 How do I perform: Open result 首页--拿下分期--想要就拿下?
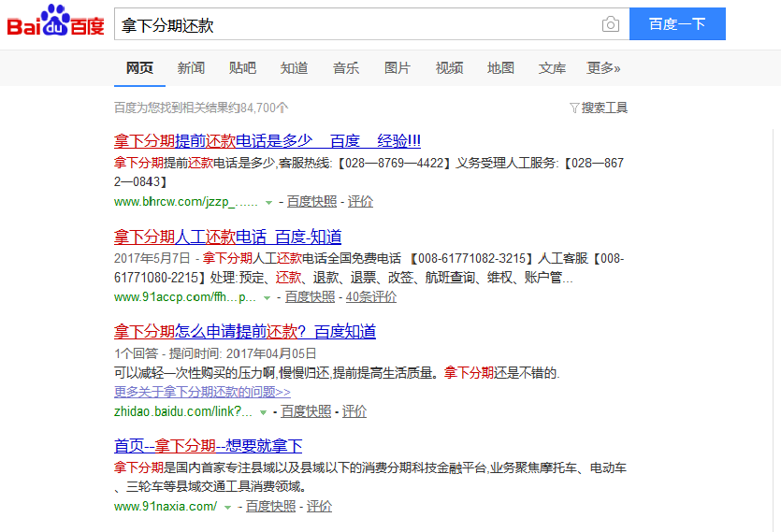(x=209, y=446)
